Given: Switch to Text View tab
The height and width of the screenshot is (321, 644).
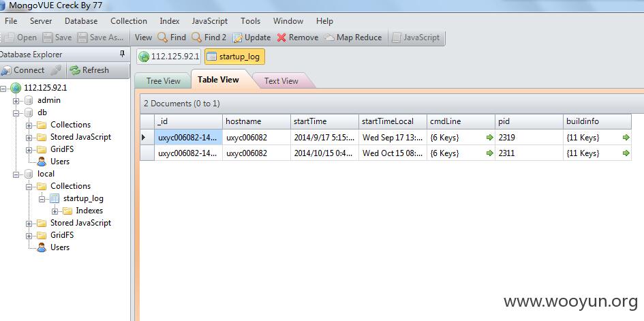Looking at the screenshot, I should [281, 81].
